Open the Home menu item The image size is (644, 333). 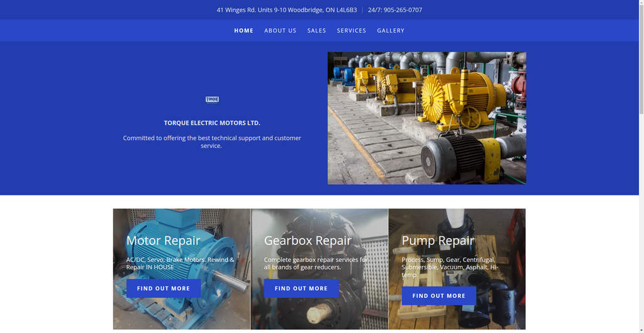point(244,31)
